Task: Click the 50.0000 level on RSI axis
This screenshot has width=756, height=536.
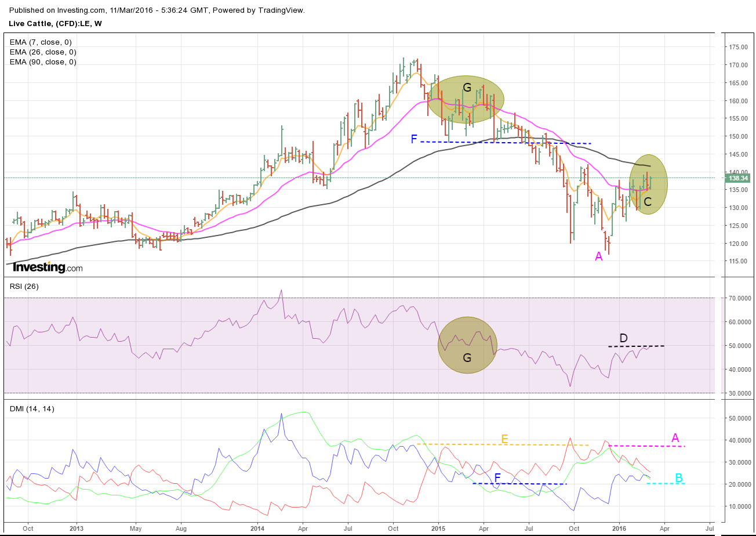Action: (x=740, y=346)
